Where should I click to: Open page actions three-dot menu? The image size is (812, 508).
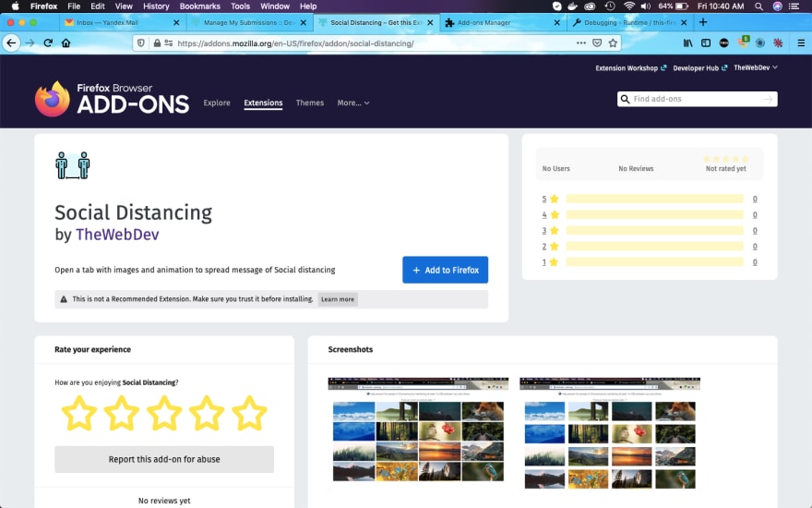click(x=581, y=43)
